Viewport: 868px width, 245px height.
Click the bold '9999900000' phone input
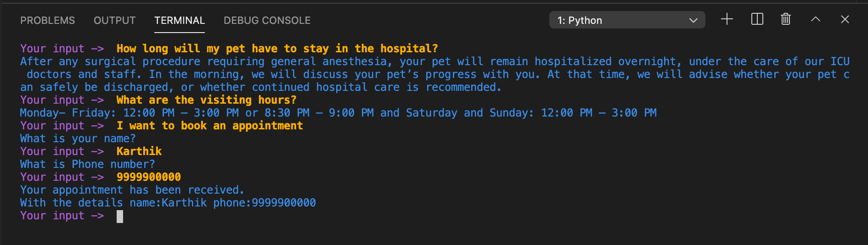pyautogui.click(x=149, y=177)
